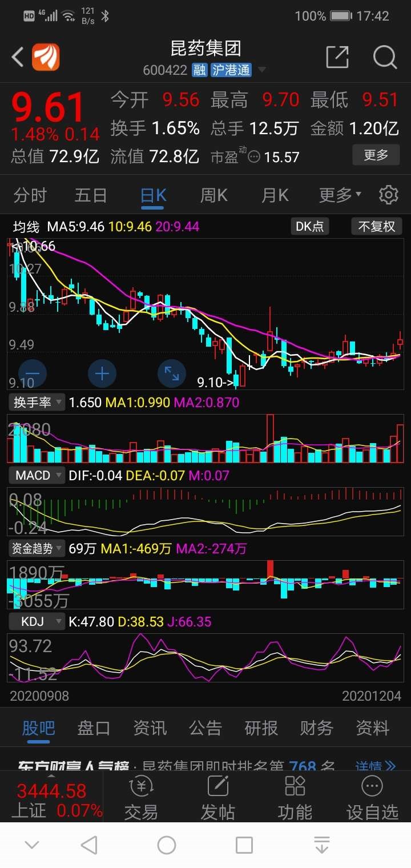
Task: Expand chart to fullscreen icon
Action: pos(172,374)
